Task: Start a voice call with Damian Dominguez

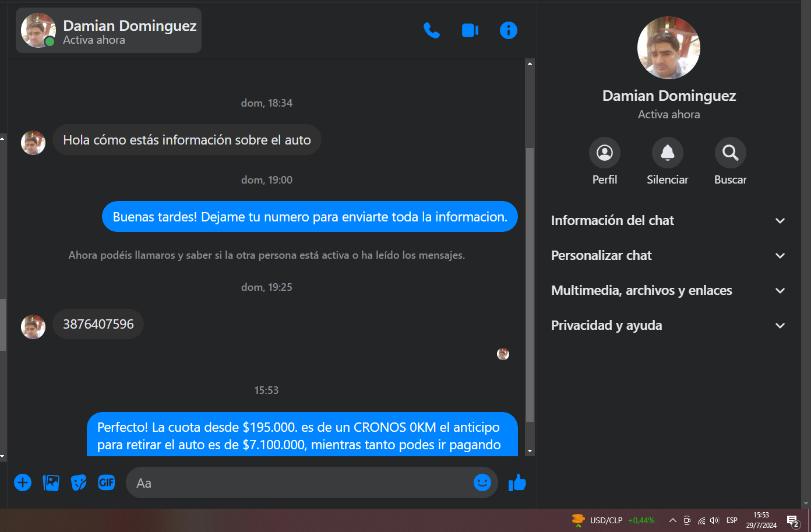Action: [x=431, y=30]
